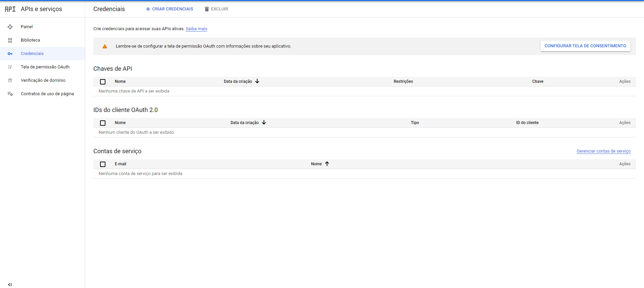644x288 pixels.
Task: Click the orange warning triangle icon
Action: point(105,46)
